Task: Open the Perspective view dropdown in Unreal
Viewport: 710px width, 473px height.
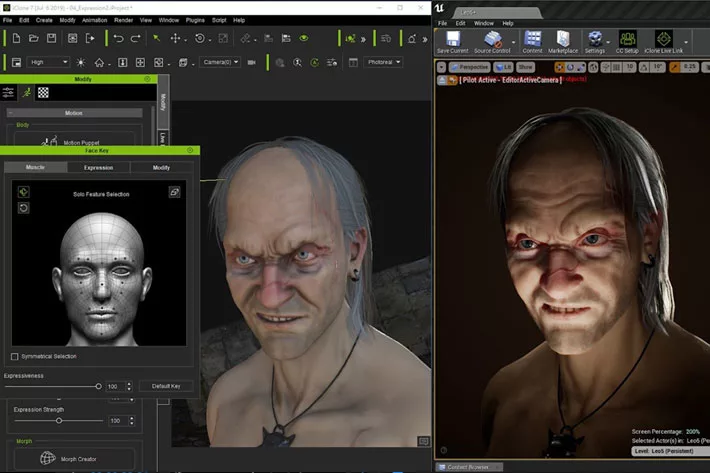Action: (470, 67)
